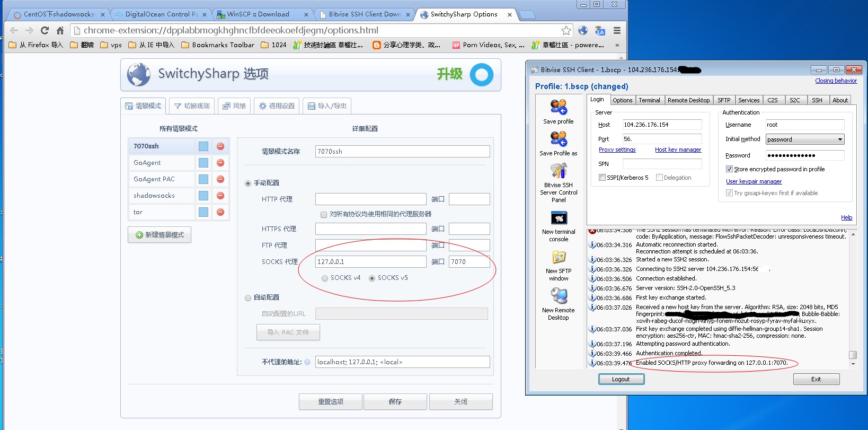Viewport: 868px width, 430px height.
Task: Open Proxy settings link
Action: pyautogui.click(x=617, y=150)
